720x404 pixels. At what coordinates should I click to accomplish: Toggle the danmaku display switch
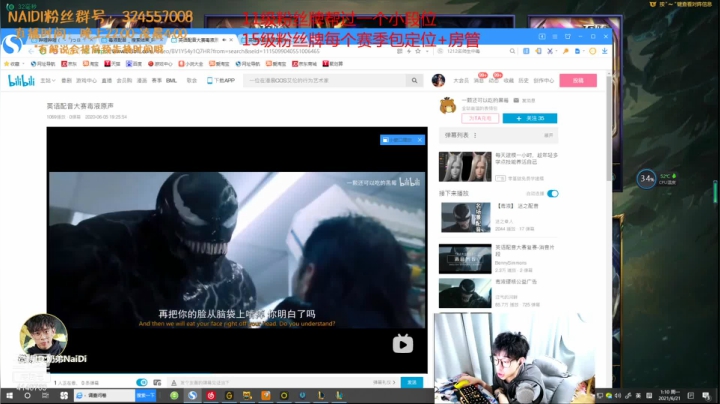tap(141, 382)
